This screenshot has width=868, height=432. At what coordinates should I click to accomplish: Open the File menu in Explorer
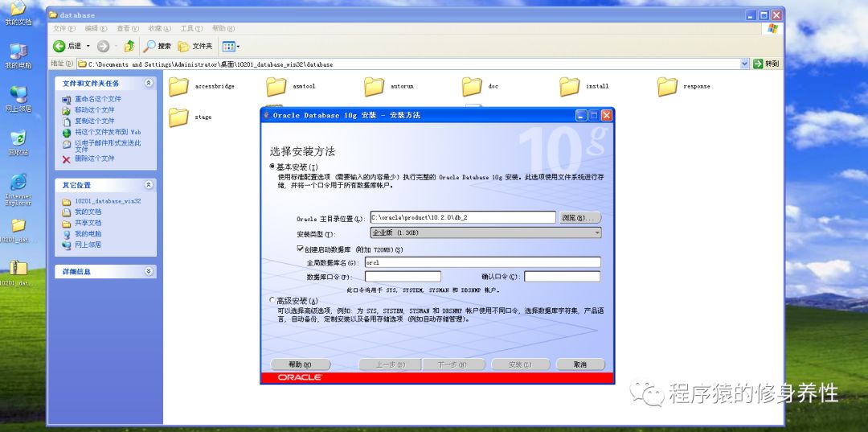[x=64, y=29]
